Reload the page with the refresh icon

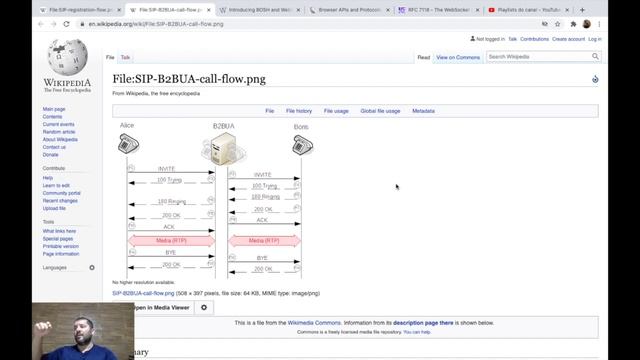(x=67, y=24)
